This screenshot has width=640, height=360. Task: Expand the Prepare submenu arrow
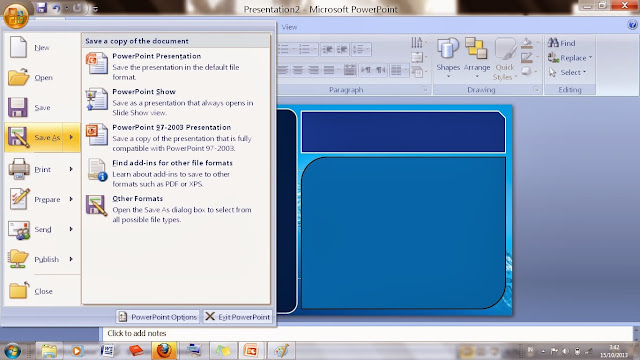click(71, 199)
